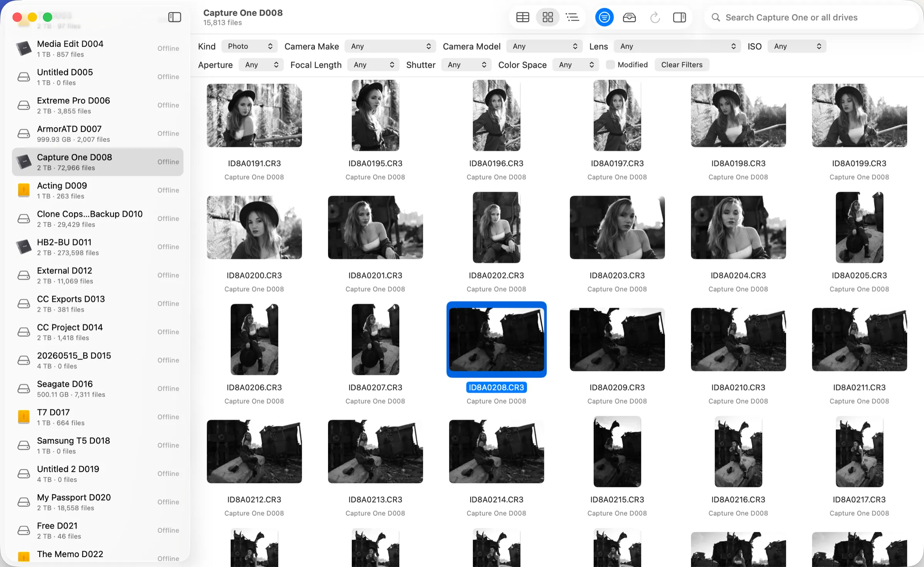Select External D012 drive
924x567 pixels.
tap(97, 275)
